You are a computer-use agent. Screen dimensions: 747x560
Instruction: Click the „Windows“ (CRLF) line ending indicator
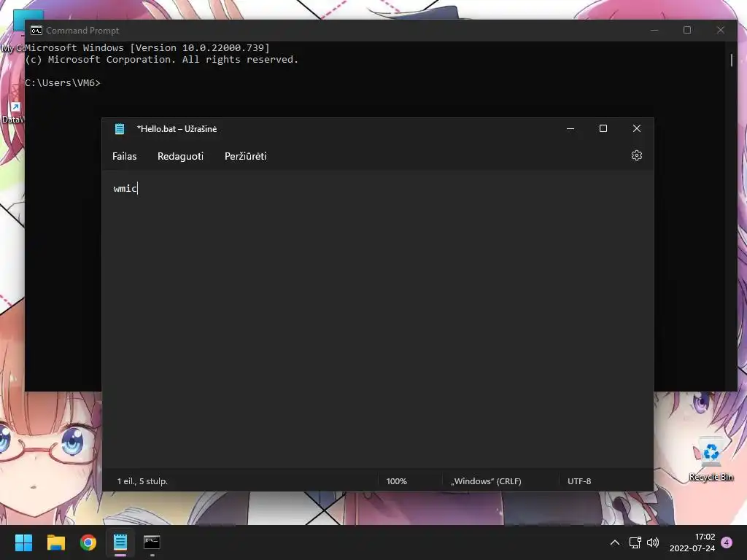pos(486,481)
